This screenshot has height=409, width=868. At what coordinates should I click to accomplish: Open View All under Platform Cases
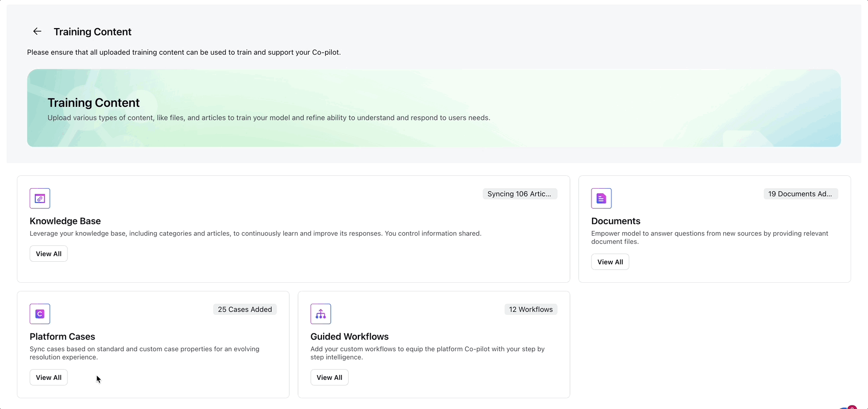pyautogui.click(x=49, y=377)
